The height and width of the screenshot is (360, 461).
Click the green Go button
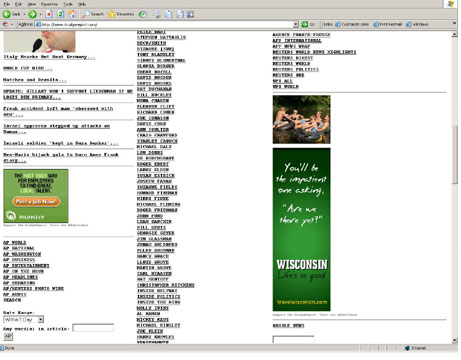[x=304, y=24]
